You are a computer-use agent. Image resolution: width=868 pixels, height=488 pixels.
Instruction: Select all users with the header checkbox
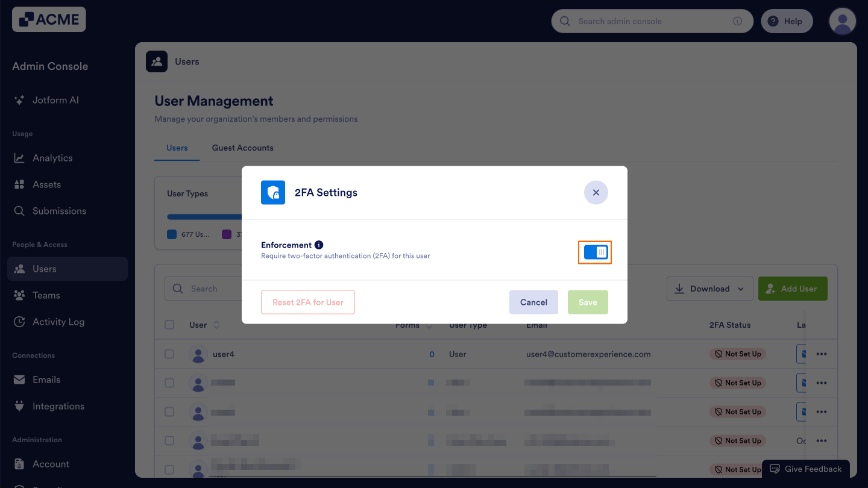[x=169, y=325]
